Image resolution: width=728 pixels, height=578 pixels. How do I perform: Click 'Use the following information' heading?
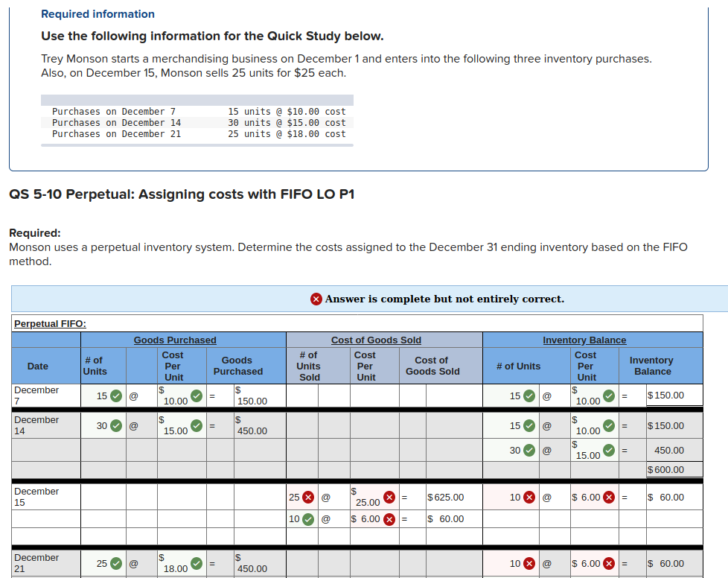[212, 36]
